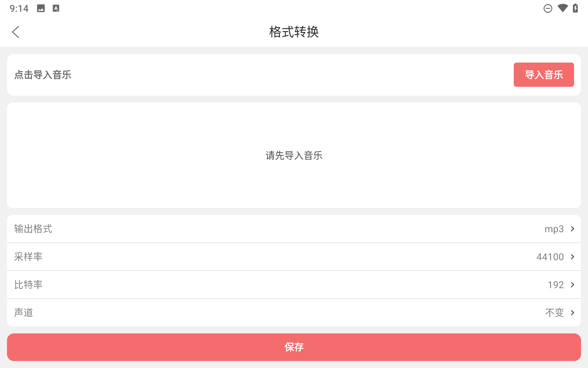The width and height of the screenshot is (588, 368).
Task: Tap the 点击导入音乐 label
Action: tap(43, 75)
